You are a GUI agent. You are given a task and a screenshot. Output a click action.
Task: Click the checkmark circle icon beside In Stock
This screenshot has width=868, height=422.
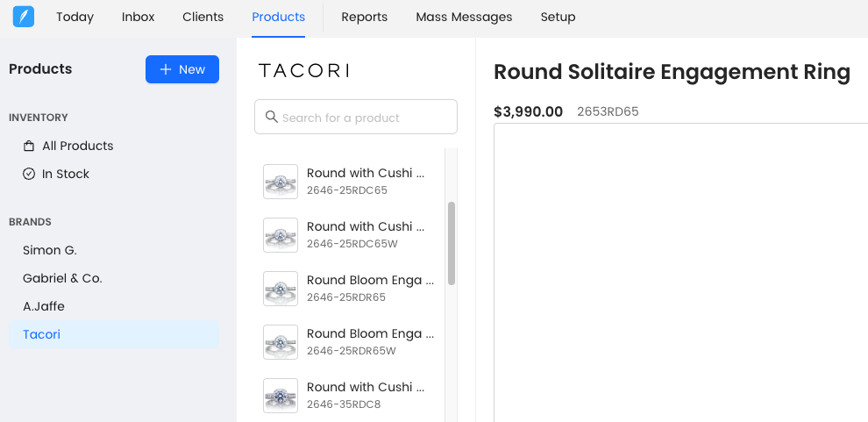(29, 174)
